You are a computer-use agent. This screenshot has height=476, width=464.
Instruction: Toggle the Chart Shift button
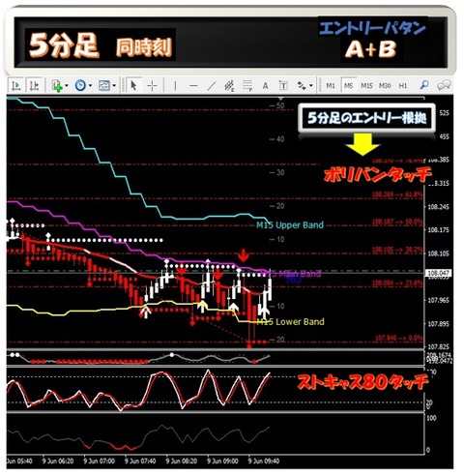pos(34,86)
